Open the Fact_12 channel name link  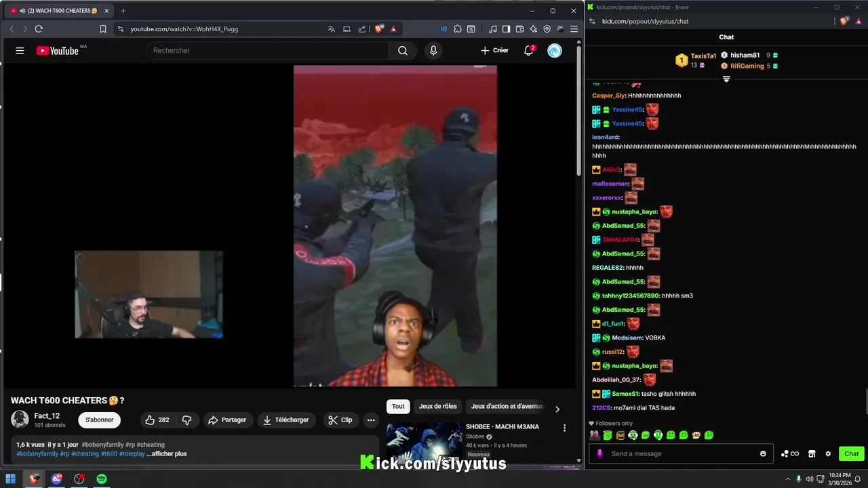[x=47, y=416]
